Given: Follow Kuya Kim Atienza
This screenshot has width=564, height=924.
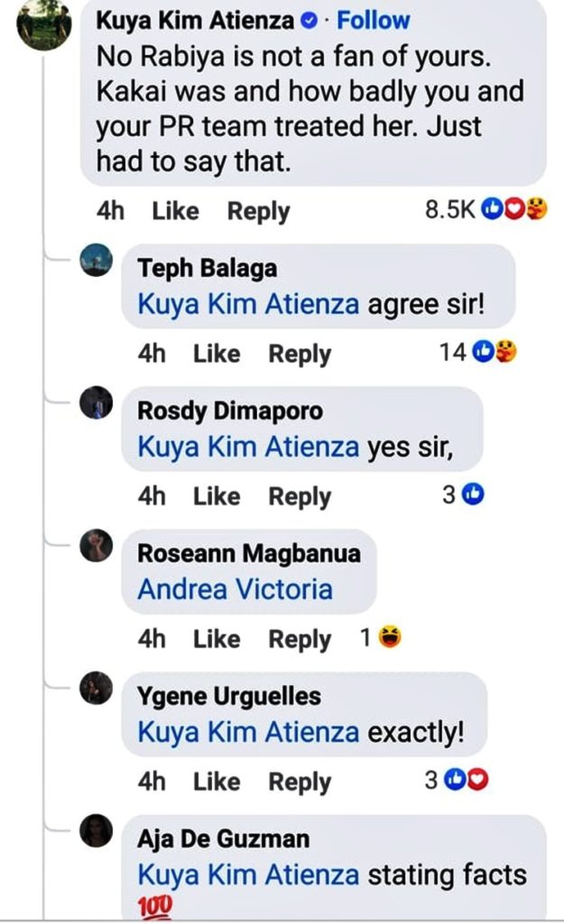Looking at the screenshot, I should click(373, 21).
